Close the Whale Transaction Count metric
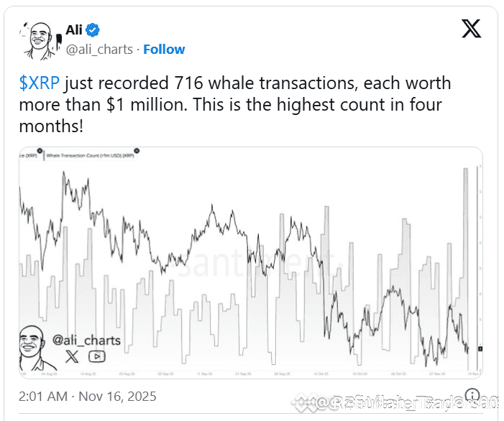Screen dimensions: 504x421 point(137,151)
